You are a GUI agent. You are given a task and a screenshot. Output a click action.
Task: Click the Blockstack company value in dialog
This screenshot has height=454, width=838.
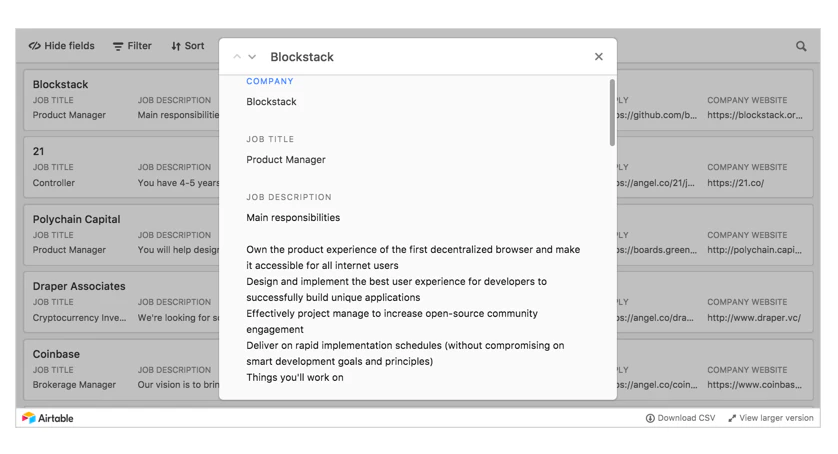click(x=271, y=102)
